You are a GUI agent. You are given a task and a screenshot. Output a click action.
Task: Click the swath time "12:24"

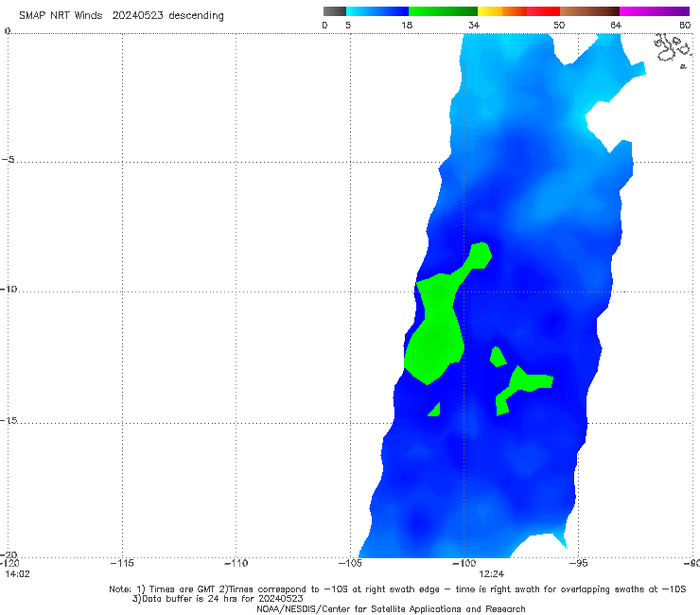coord(492,574)
